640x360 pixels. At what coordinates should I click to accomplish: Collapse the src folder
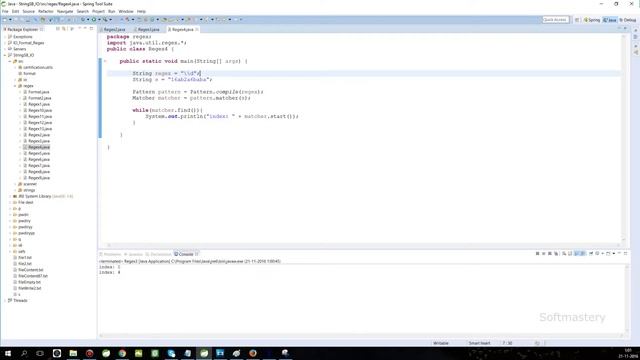[10, 61]
